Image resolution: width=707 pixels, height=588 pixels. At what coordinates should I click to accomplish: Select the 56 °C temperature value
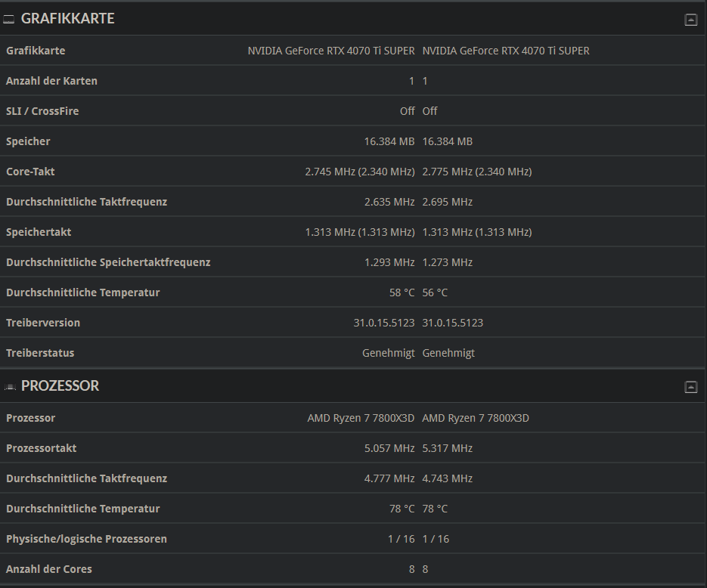tap(435, 292)
